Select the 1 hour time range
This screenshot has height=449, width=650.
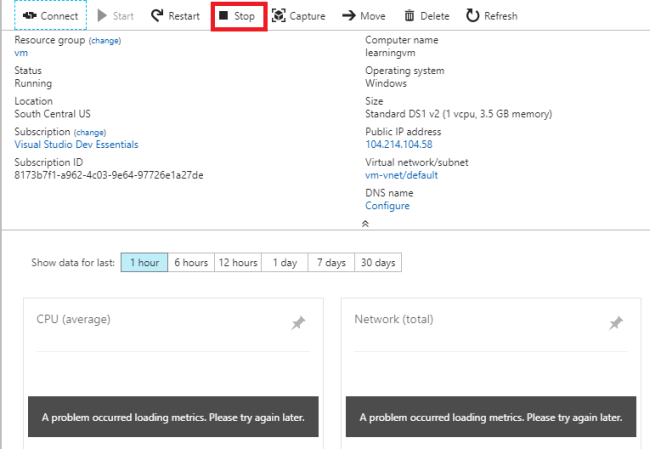pos(144,263)
